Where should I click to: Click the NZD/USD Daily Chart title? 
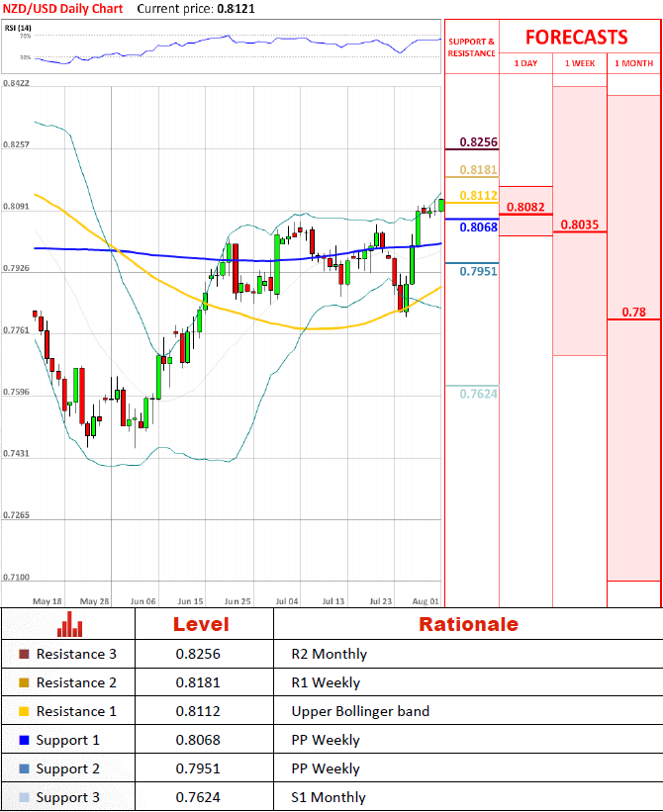(61, 8)
